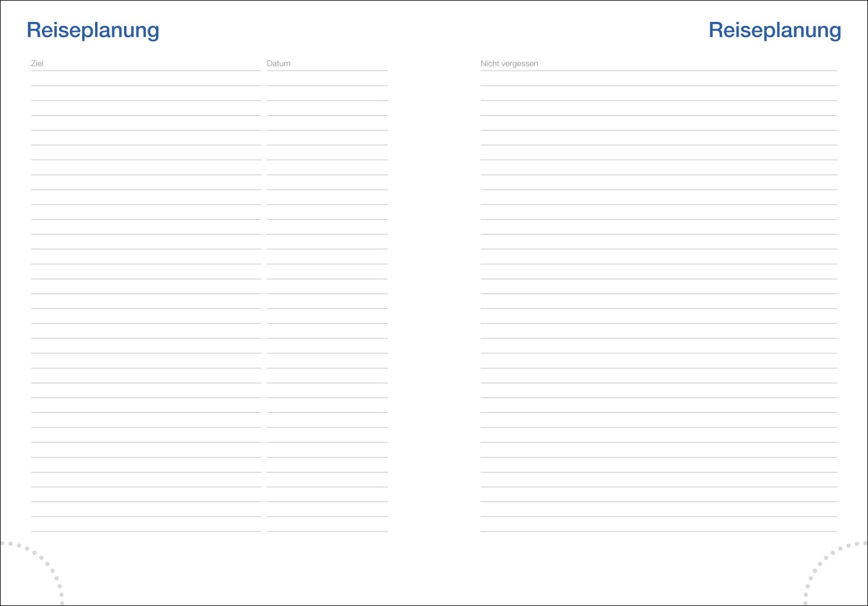Click the header underline beneath Ziel label
This screenshot has height=606, width=868.
145,71
